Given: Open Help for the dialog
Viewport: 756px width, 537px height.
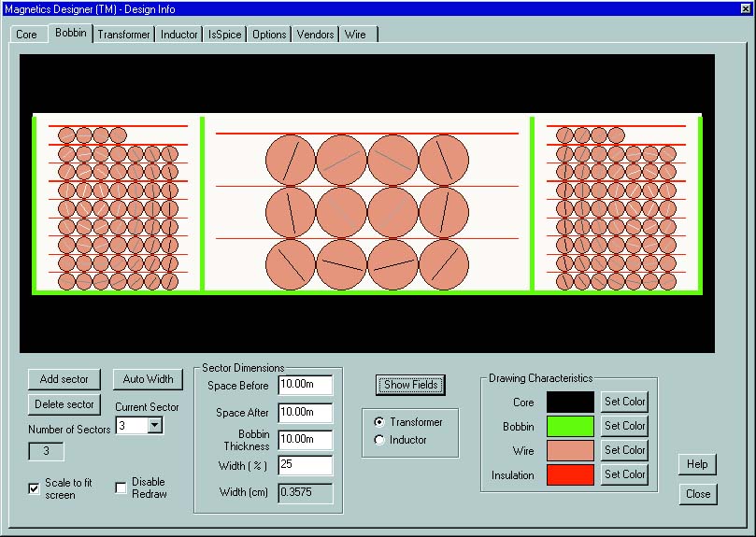Looking at the screenshot, I should click(697, 464).
